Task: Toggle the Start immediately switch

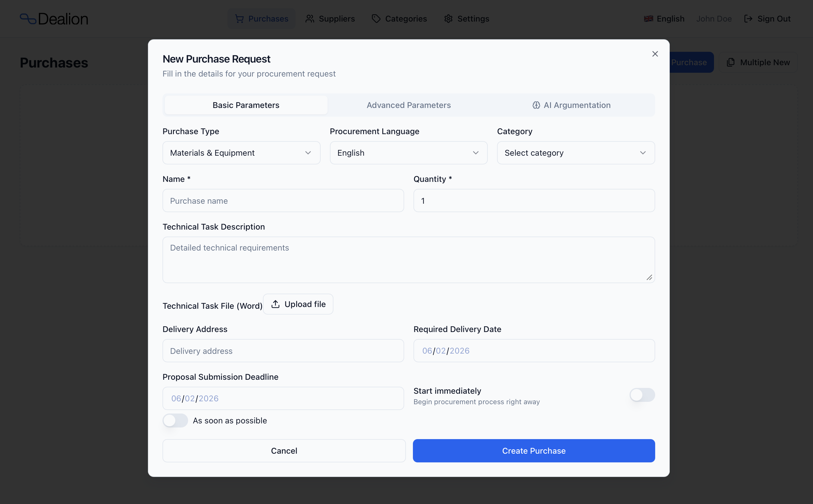Action: pos(642,395)
